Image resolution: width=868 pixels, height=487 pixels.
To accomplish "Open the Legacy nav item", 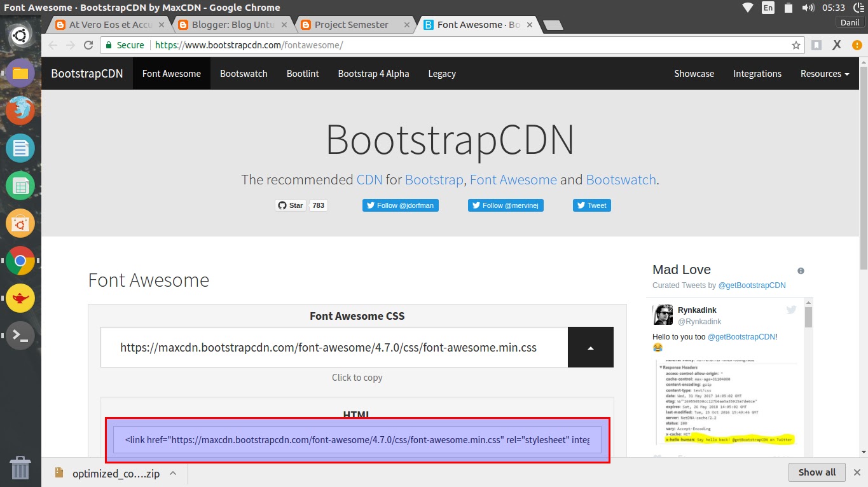I will pyautogui.click(x=442, y=74).
